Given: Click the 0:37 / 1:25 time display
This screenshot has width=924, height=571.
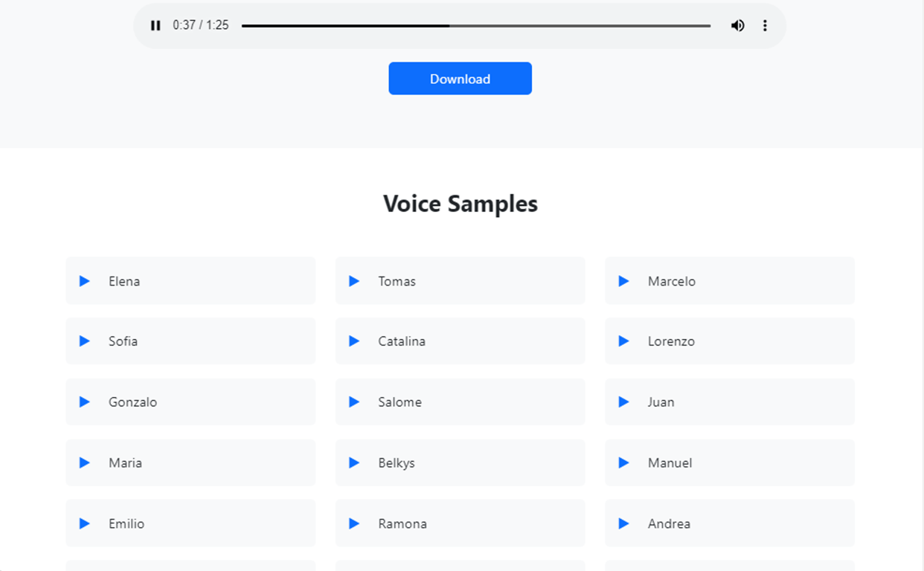Looking at the screenshot, I should tap(201, 25).
